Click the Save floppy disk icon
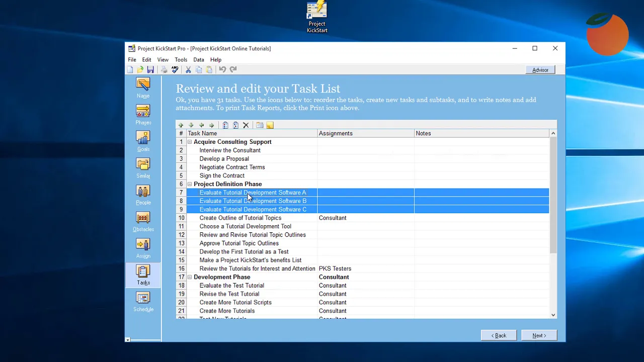644x362 pixels. (x=150, y=69)
